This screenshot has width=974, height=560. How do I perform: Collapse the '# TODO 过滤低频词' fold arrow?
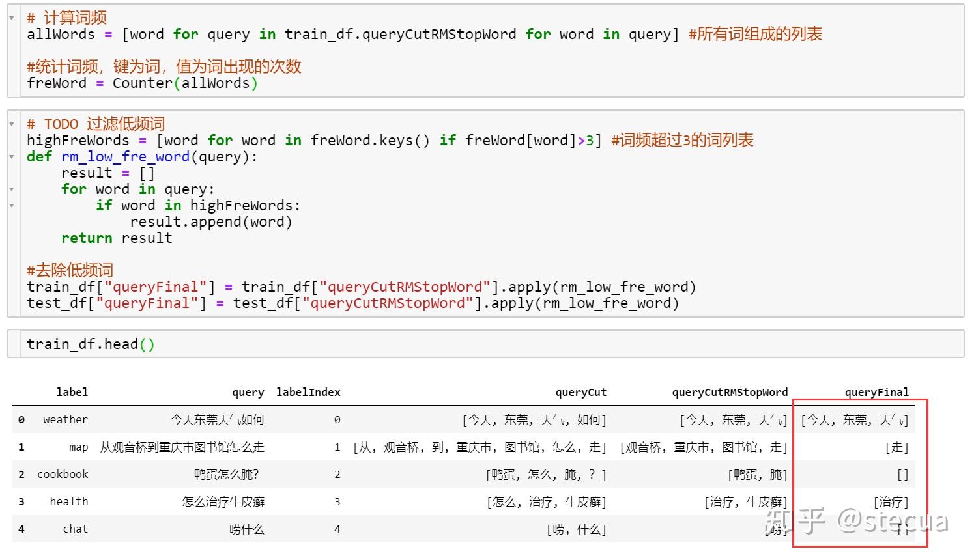(12, 124)
